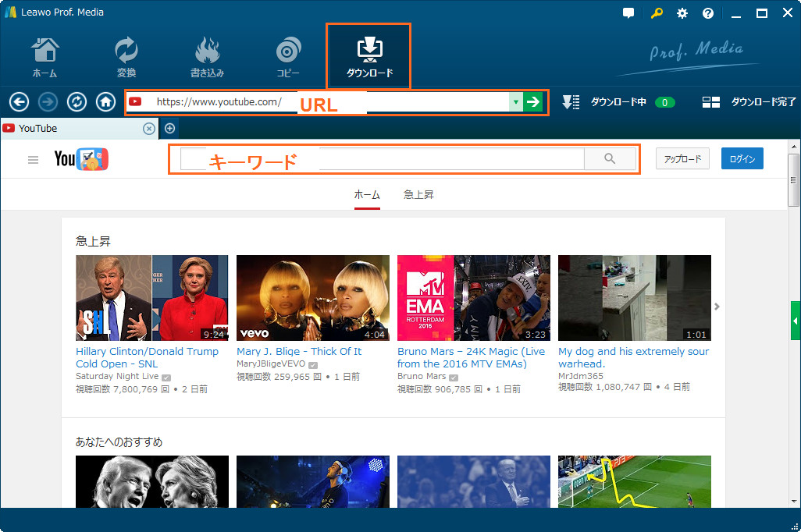Open the Convert (変換) module

(x=126, y=57)
